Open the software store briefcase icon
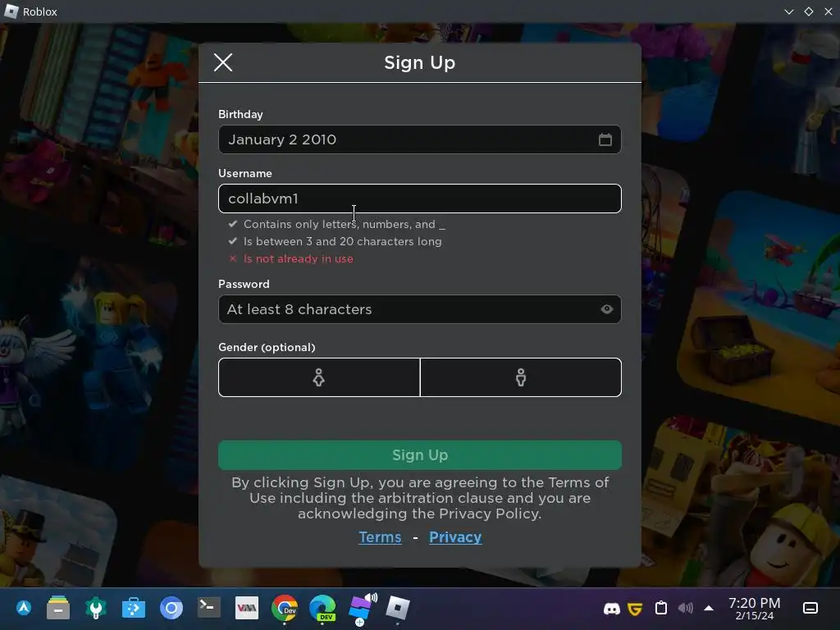Image resolution: width=840 pixels, height=630 pixels. 134,608
